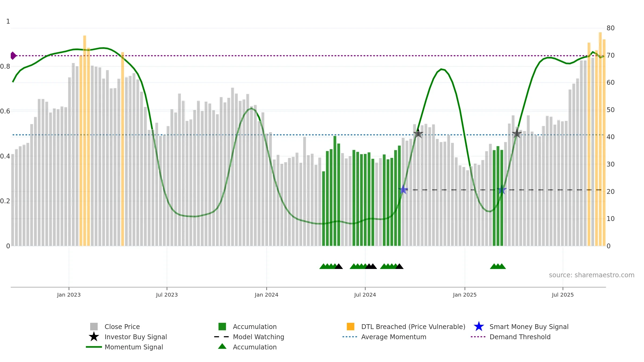Hide Average Momentum dotted line via legend
644x362 pixels.
pos(394,337)
